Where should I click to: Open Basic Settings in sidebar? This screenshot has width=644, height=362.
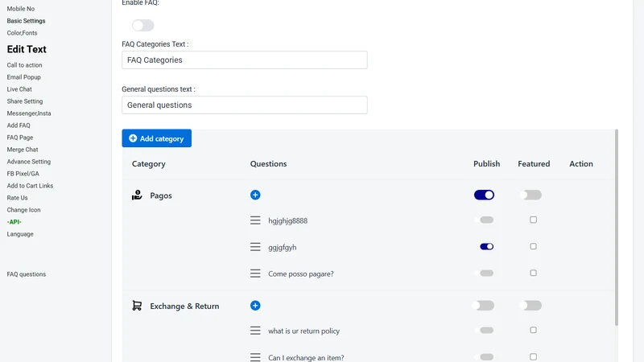click(26, 21)
